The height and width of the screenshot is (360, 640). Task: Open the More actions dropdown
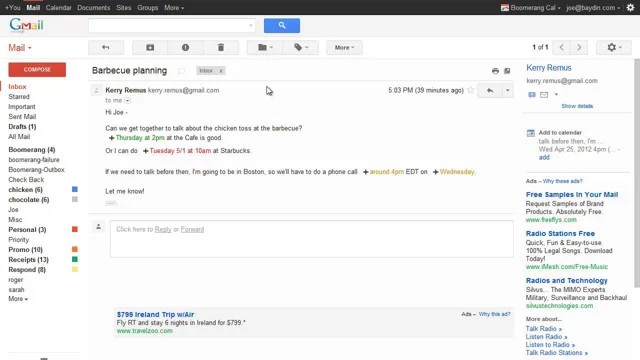[x=344, y=48]
